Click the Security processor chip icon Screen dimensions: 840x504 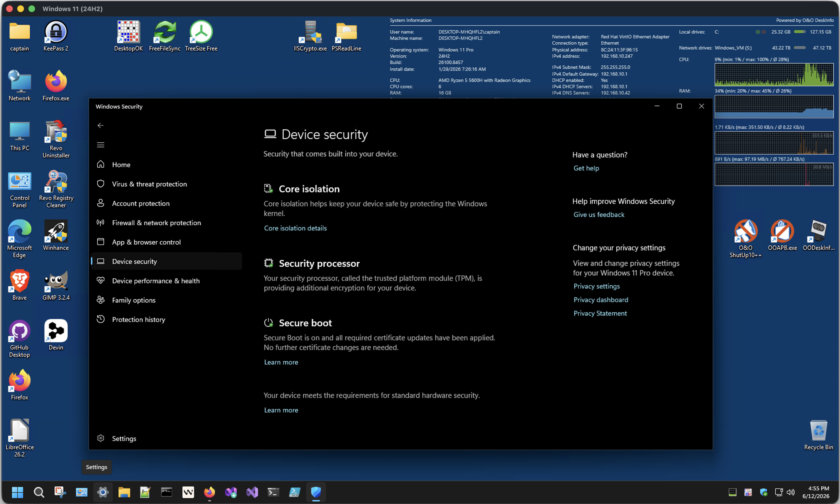[x=268, y=263]
